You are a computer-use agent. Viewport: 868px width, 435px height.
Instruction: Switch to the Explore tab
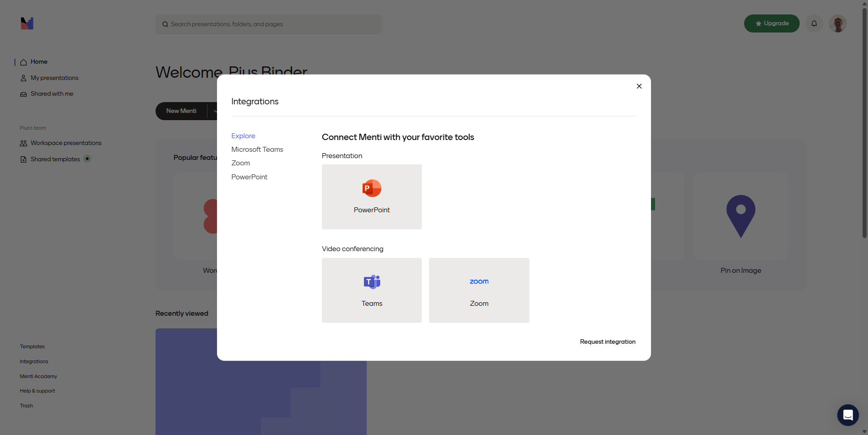click(243, 136)
